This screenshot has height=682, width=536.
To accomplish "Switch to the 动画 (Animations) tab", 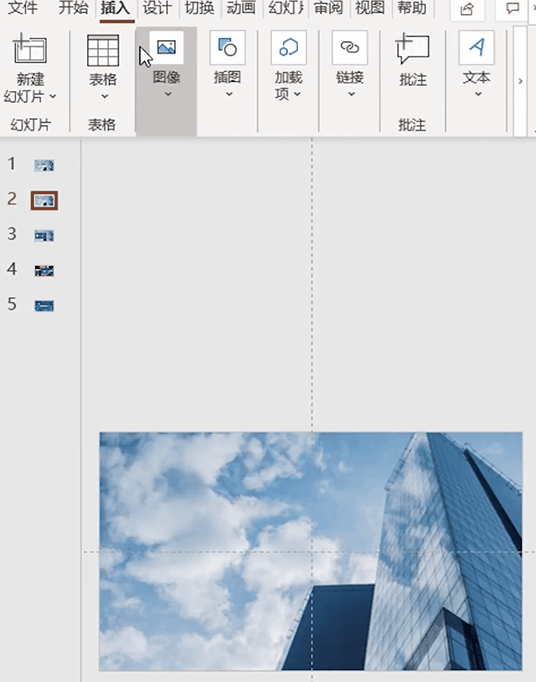I will 241,8.
